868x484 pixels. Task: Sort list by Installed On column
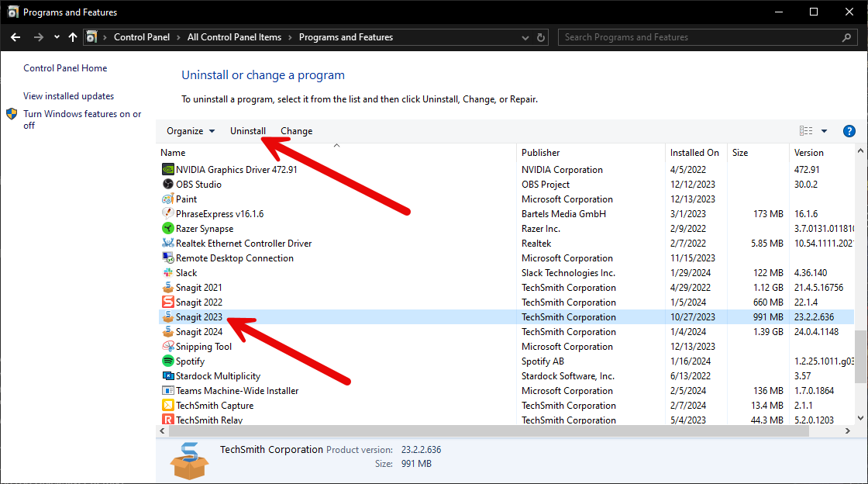click(x=694, y=153)
